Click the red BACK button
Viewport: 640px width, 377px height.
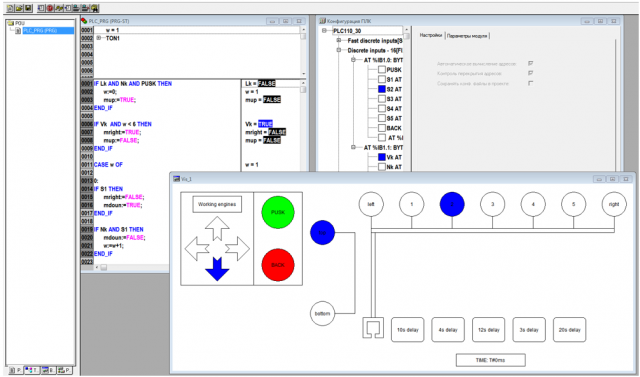[278, 265]
